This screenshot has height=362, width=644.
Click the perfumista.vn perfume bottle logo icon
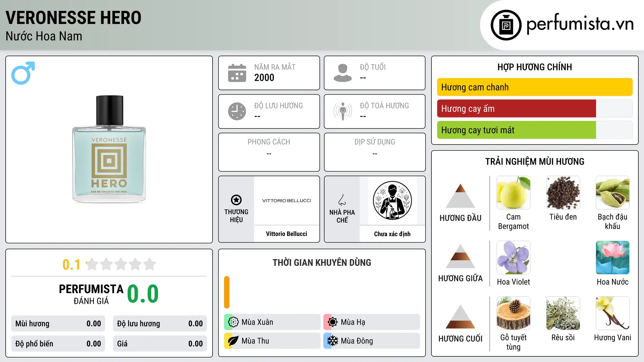[506, 25]
